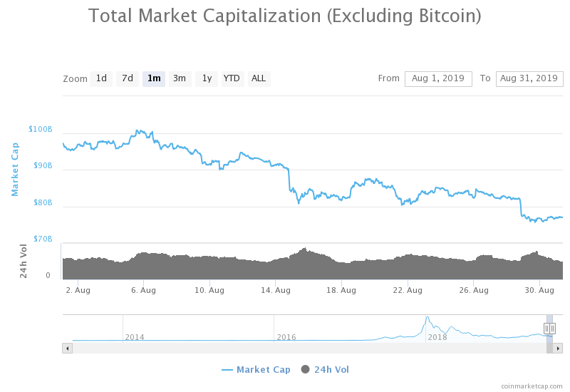Show ALL time range data

pyautogui.click(x=259, y=78)
